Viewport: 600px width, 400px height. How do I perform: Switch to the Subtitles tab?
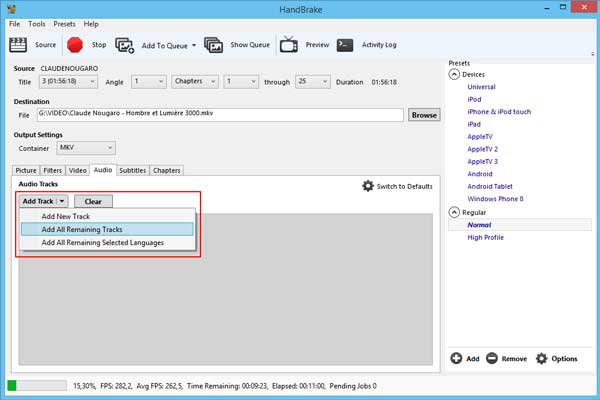coord(132,170)
